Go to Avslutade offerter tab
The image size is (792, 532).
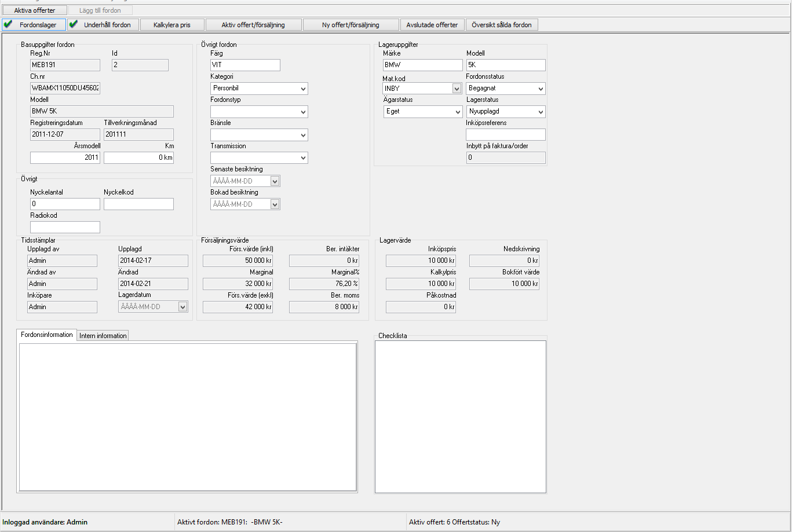pyautogui.click(x=432, y=25)
